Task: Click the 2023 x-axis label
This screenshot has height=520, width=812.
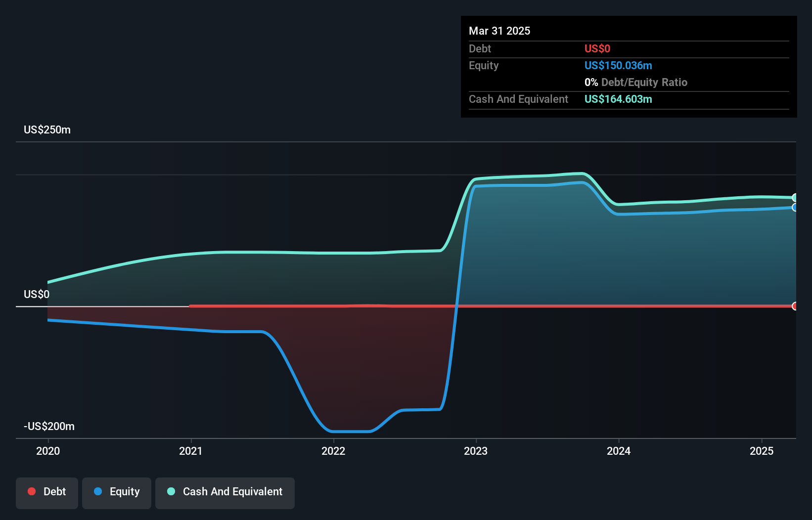Action: [476, 451]
